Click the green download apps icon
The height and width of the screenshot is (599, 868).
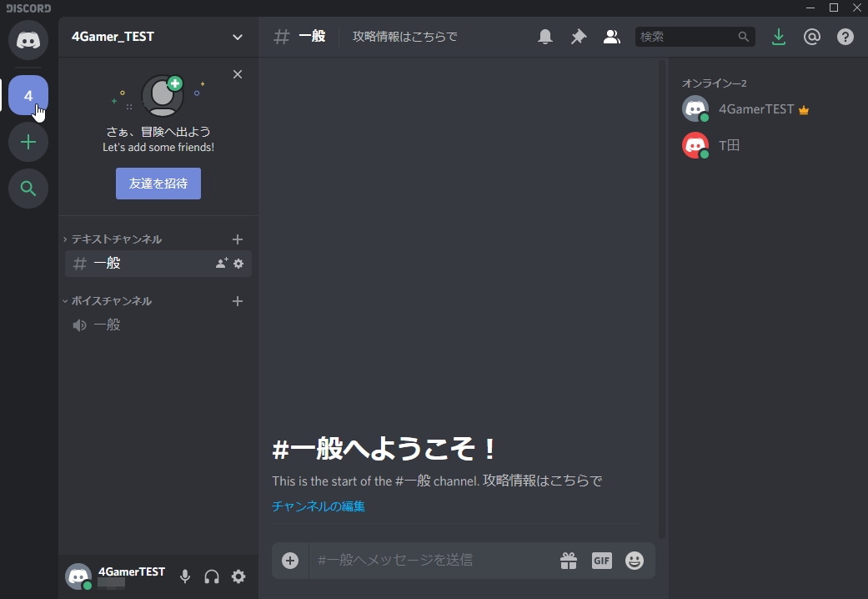779,37
